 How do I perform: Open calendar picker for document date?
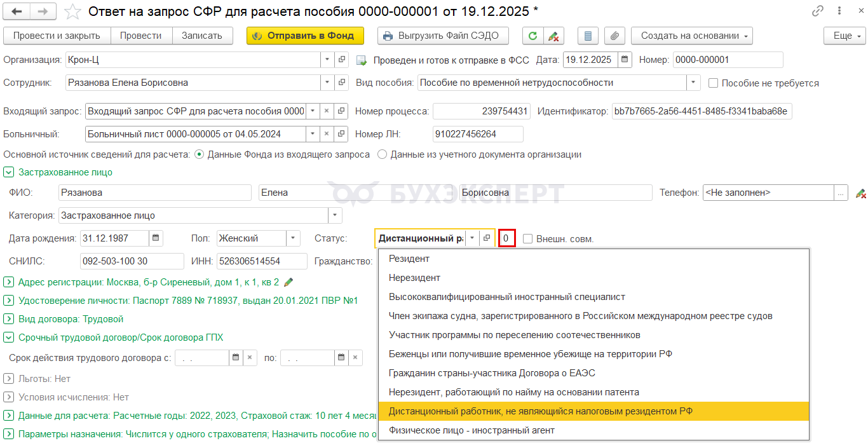[625, 60]
